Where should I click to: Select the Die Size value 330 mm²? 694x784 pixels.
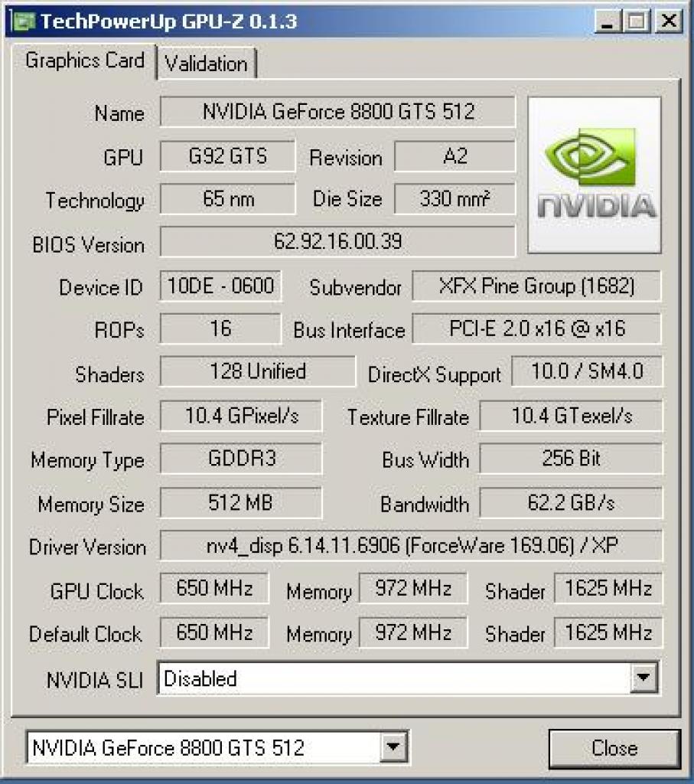point(455,199)
